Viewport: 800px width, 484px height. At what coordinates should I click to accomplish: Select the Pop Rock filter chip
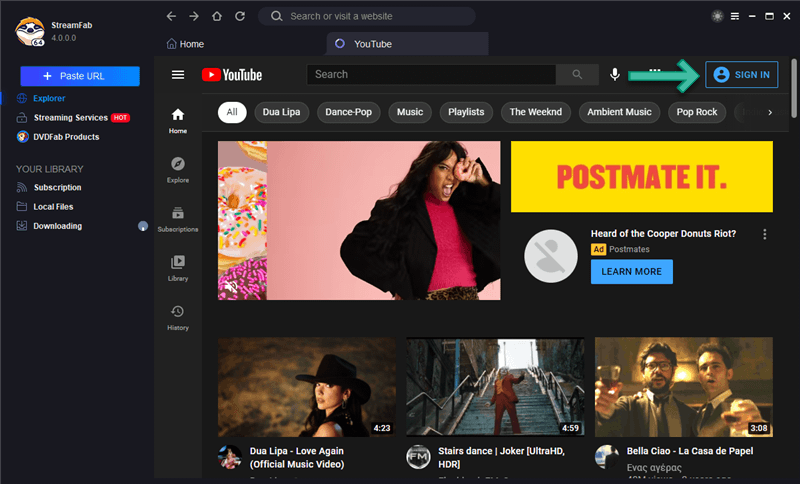(x=697, y=112)
